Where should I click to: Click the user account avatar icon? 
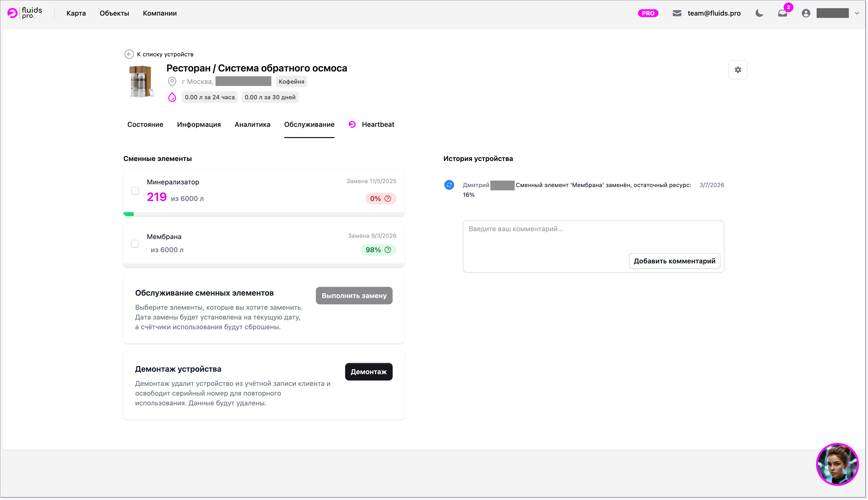pyautogui.click(x=806, y=13)
